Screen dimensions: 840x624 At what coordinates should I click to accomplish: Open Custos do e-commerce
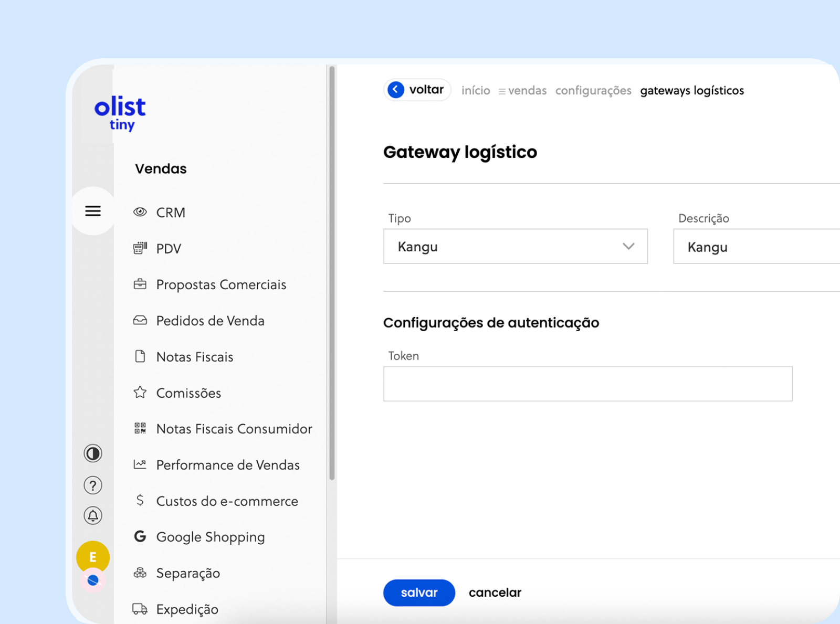(x=227, y=501)
